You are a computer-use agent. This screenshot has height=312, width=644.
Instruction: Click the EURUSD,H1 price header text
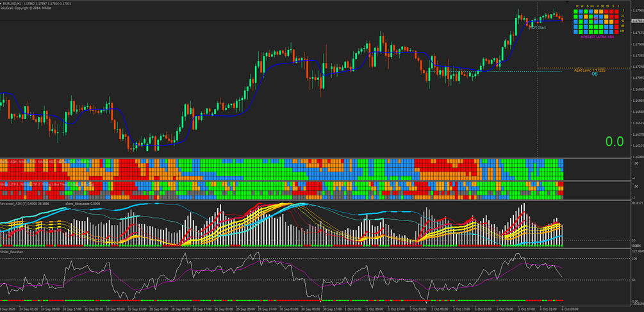point(38,3)
